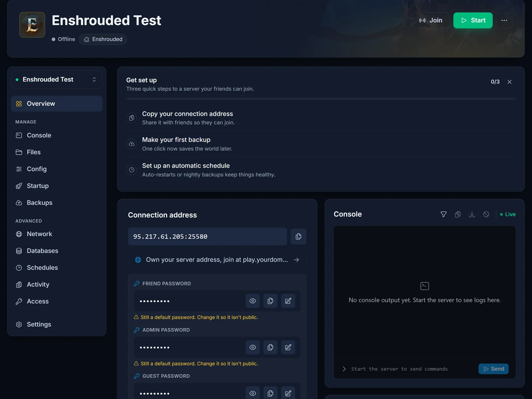Select the Set up an automatic schedule step
Image resolution: width=532 pixels, height=399 pixels.
coord(321,170)
